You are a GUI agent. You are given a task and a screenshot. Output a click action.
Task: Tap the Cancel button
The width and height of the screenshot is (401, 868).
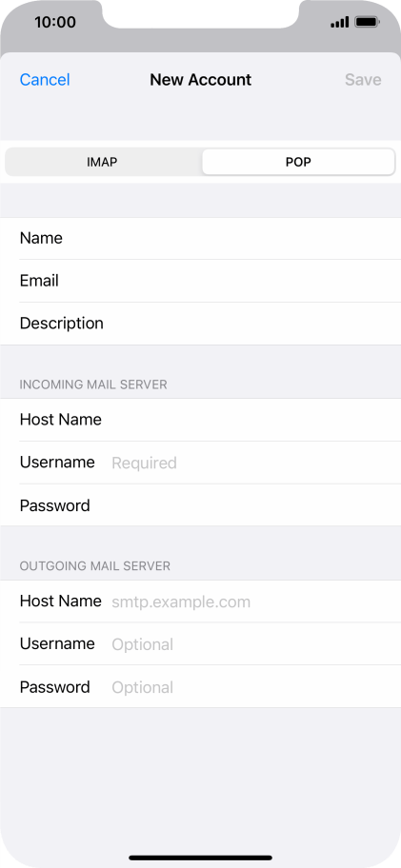click(45, 80)
